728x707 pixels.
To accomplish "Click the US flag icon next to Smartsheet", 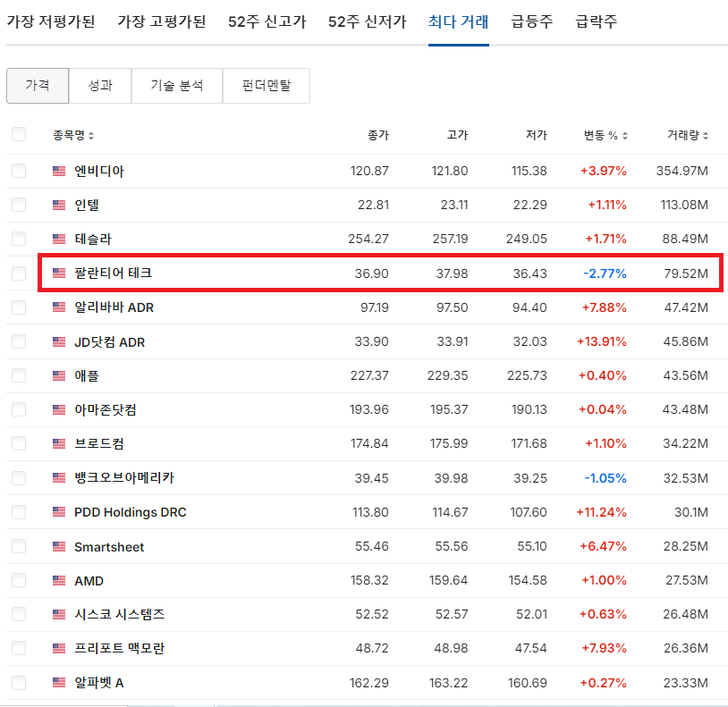I will pyautogui.click(x=59, y=547).
